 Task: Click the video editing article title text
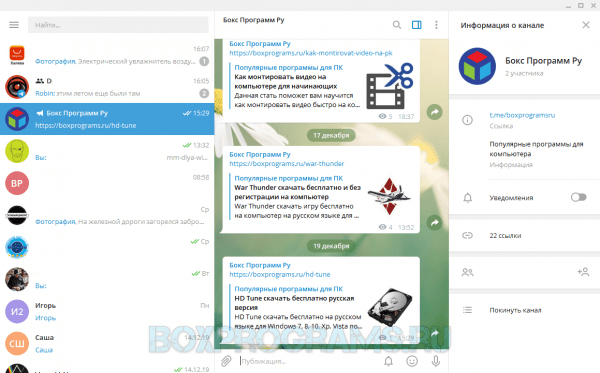pyautogui.click(x=285, y=81)
